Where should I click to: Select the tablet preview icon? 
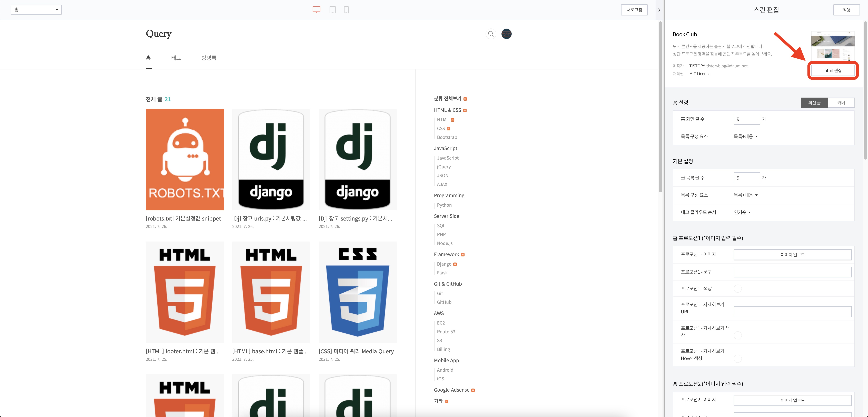(x=332, y=10)
